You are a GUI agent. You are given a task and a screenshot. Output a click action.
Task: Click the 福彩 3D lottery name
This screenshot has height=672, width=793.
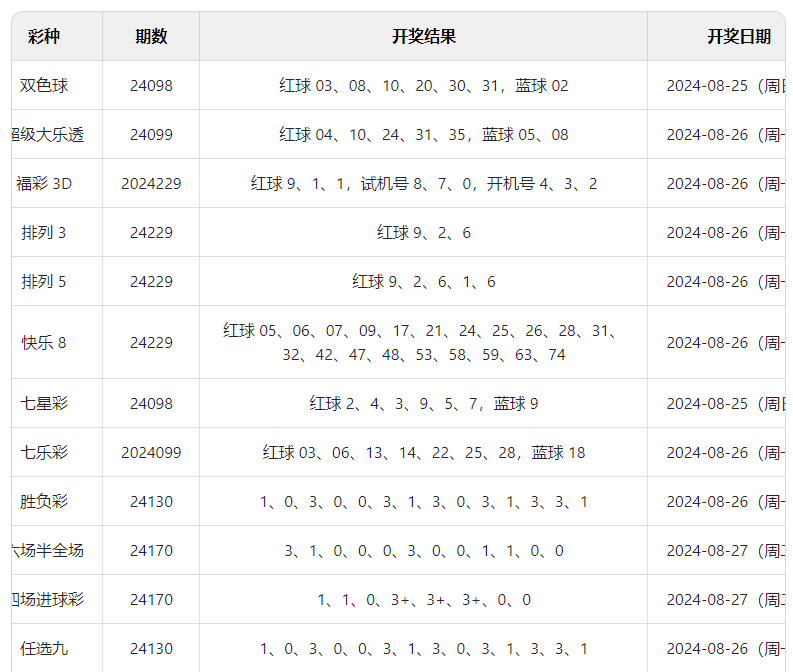(x=44, y=184)
